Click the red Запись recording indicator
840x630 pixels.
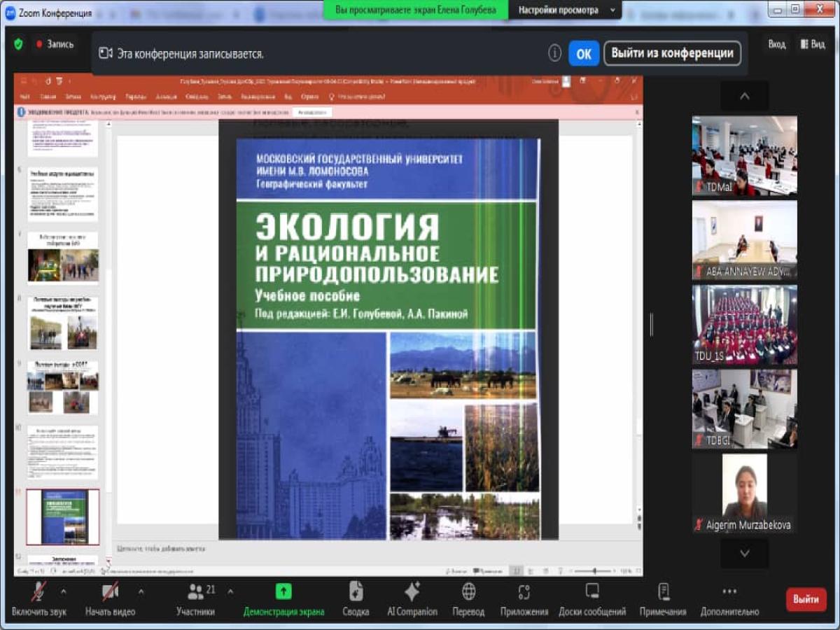[55, 44]
